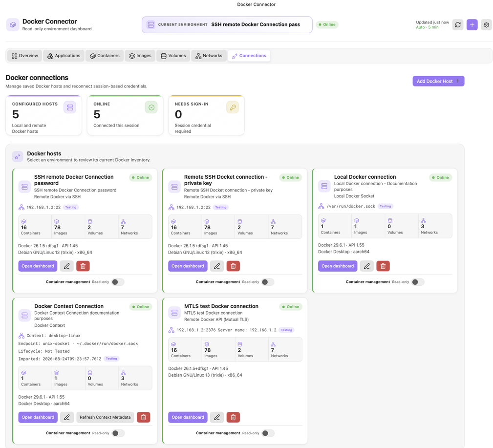Go to the Networks tab
493x448 pixels.
pyautogui.click(x=209, y=56)
